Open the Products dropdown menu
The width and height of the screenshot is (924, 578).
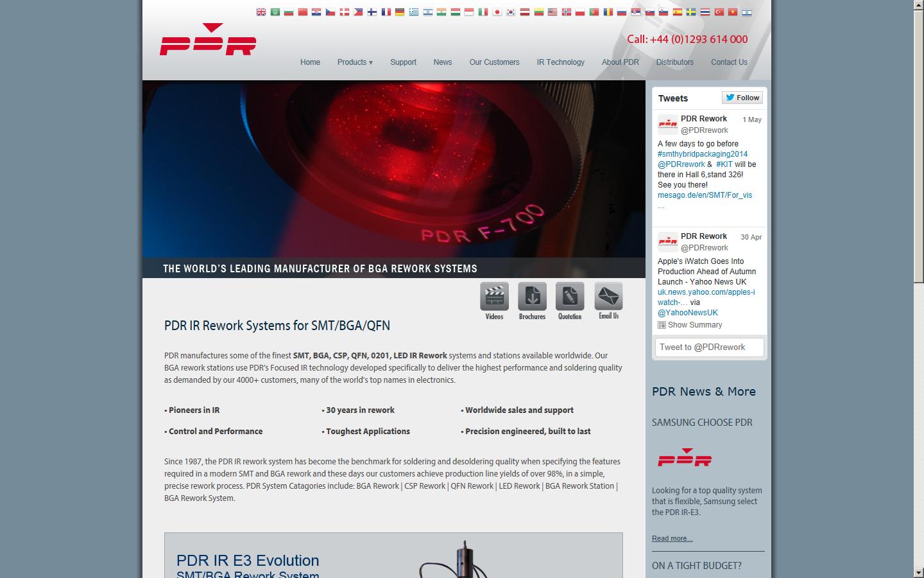coord(354,62)
